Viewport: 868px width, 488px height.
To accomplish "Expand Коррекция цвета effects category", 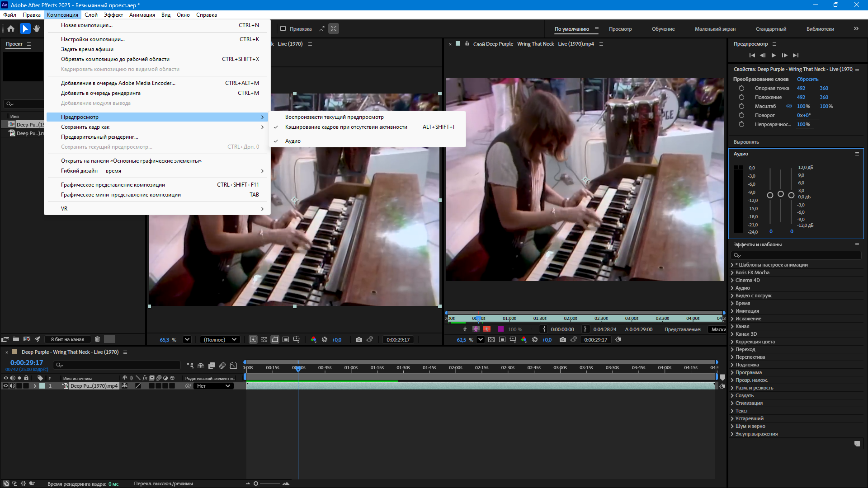I will point(732,342).
